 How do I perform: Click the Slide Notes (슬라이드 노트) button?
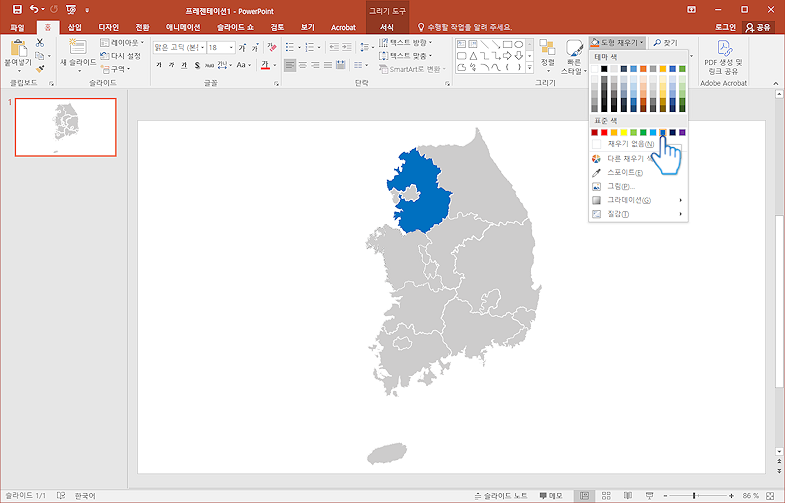click(x=501, y=495)
